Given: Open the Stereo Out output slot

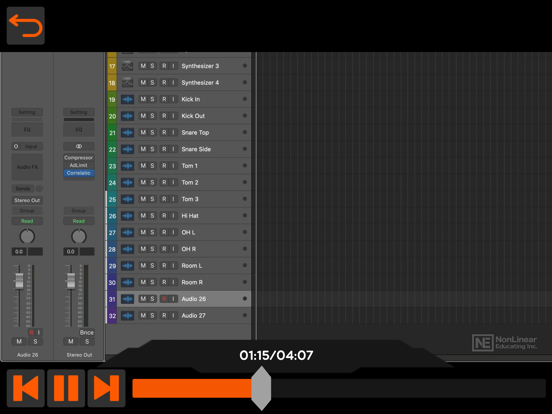Looking at the screenshot, I should tap(27, 200).
